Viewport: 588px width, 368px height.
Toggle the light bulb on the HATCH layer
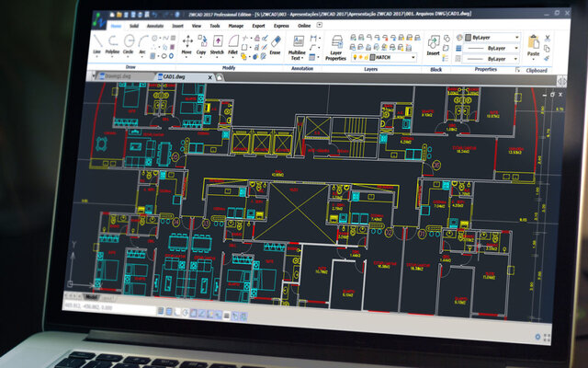pyautogui.click(x=354, y=57)
